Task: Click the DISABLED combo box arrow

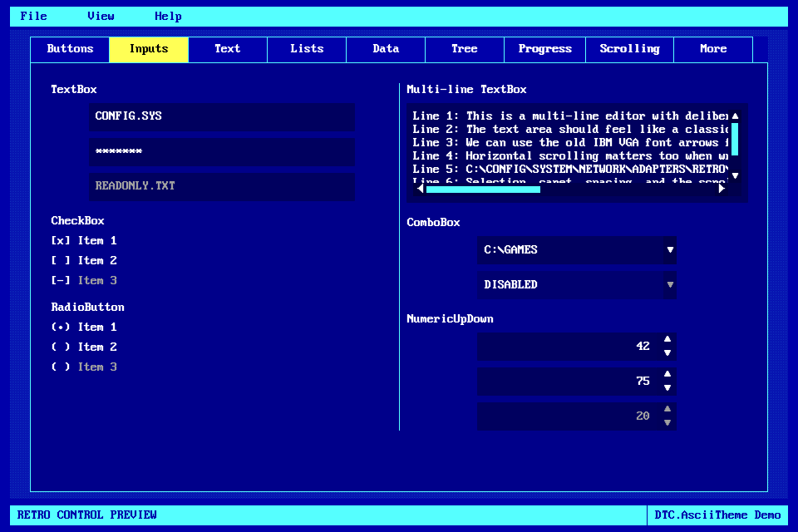Action: [x=670, y=284]
